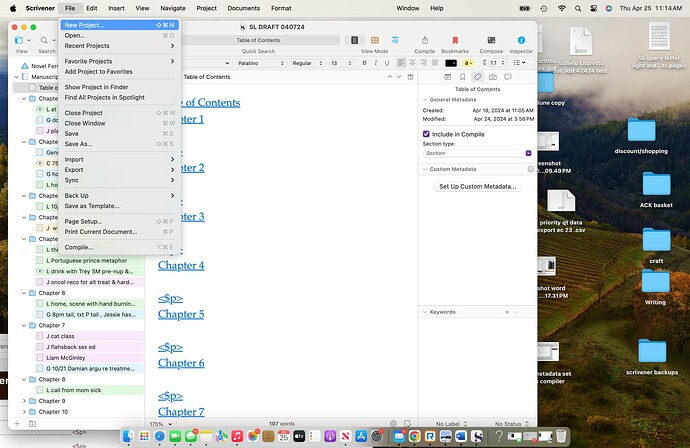The width and height of the screenshot is (690, 448).
Task: Open Google Chrome from the Dock
Action: tap(415, 436)
